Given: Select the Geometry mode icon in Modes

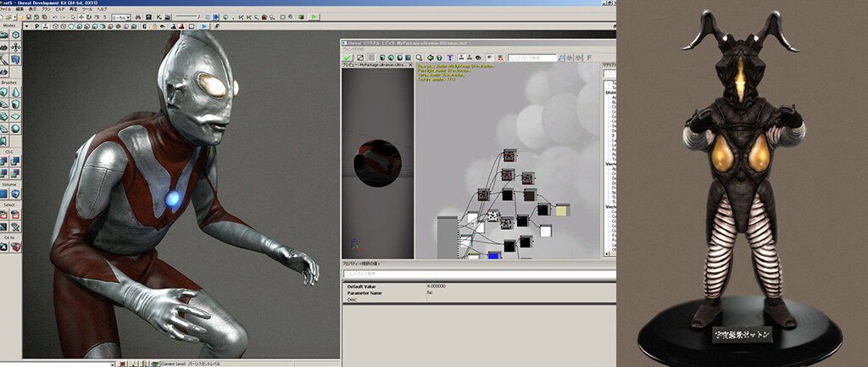Looking at the screenshot, I should pos(15,34).
